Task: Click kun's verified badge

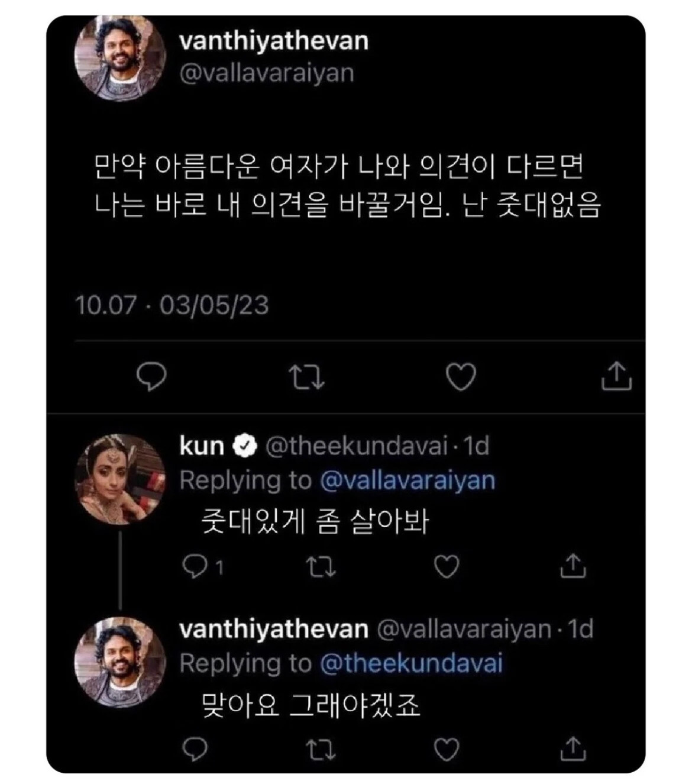Action: pyautogui.click(x=244, y=447)
